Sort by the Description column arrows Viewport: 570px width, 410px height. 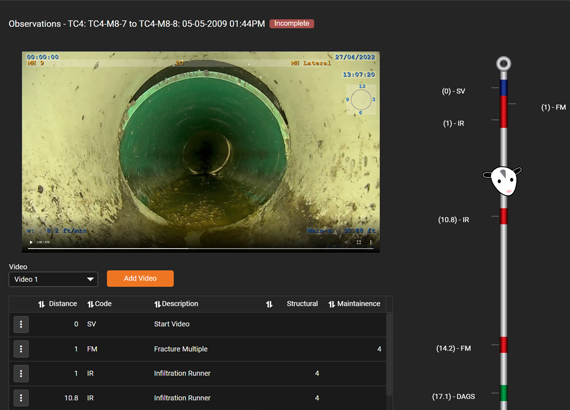pos(157,304)
